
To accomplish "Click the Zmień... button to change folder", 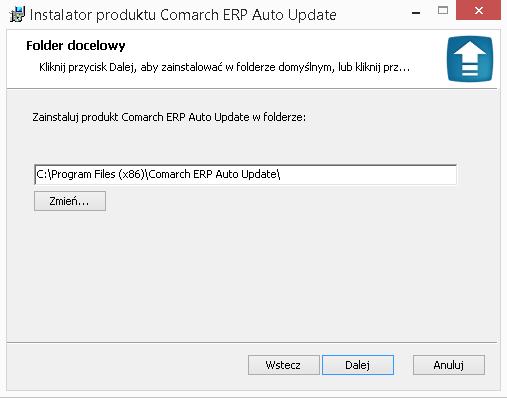I will point(70,201).
